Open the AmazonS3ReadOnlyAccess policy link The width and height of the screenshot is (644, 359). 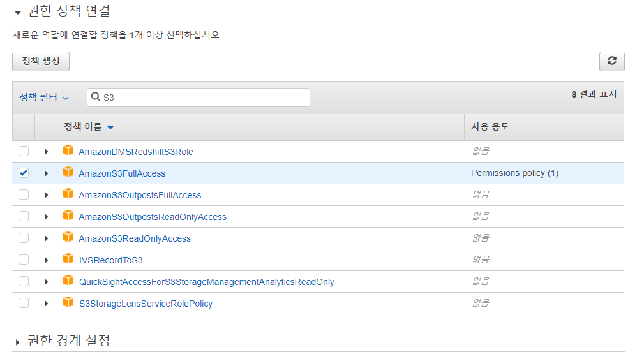(x=135, y=238)
